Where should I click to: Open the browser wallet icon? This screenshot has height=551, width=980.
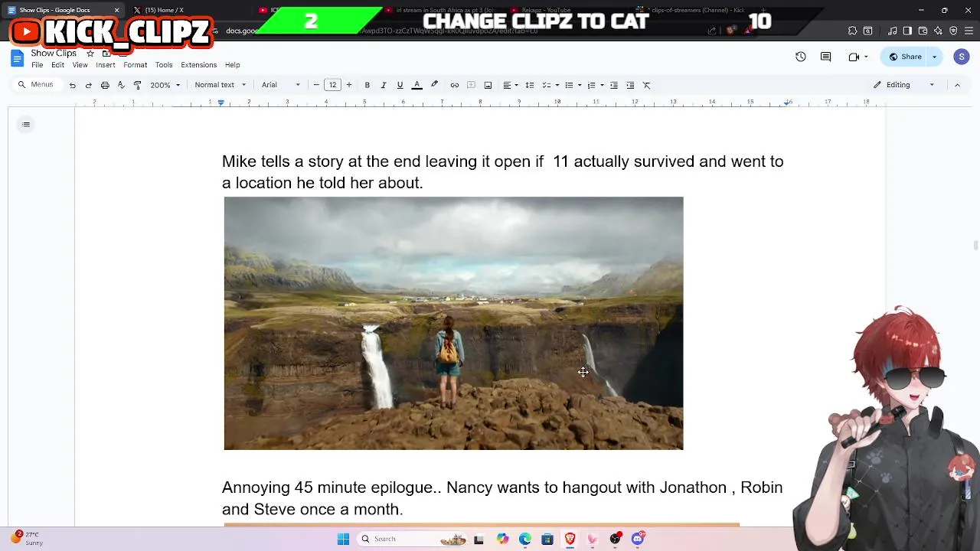[x=923, y=31]
